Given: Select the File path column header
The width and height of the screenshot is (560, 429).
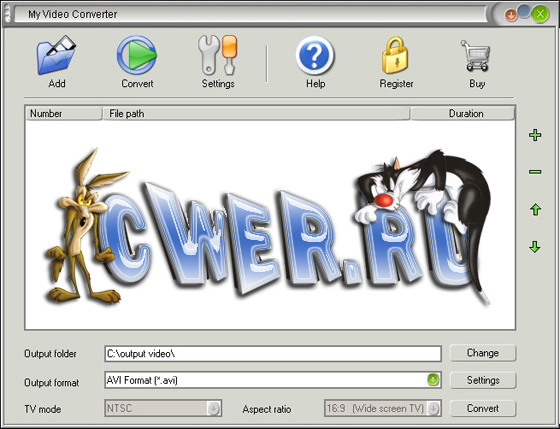Looking at the screenshot, I should 256,113.
